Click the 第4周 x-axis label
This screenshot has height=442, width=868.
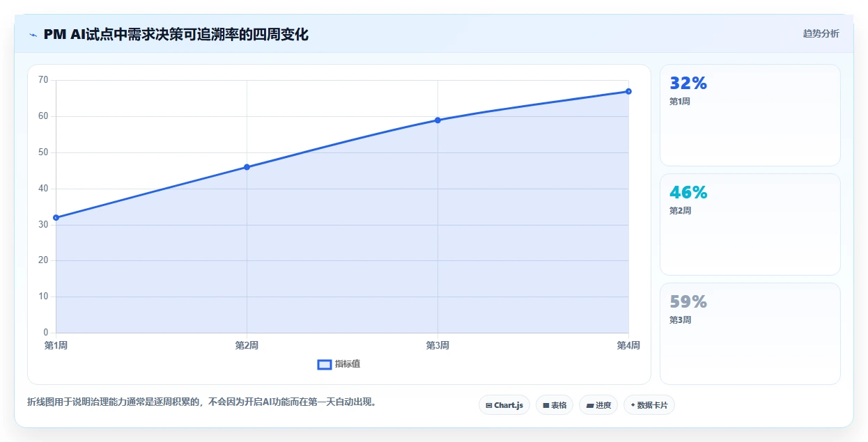628,345
